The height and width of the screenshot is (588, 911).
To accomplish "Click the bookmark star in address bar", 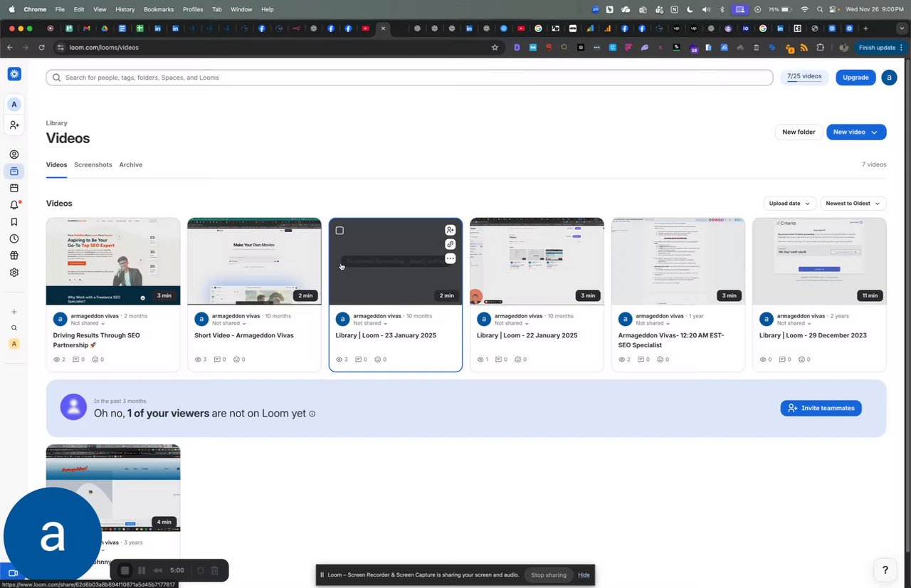I will [x=495, y=47].
